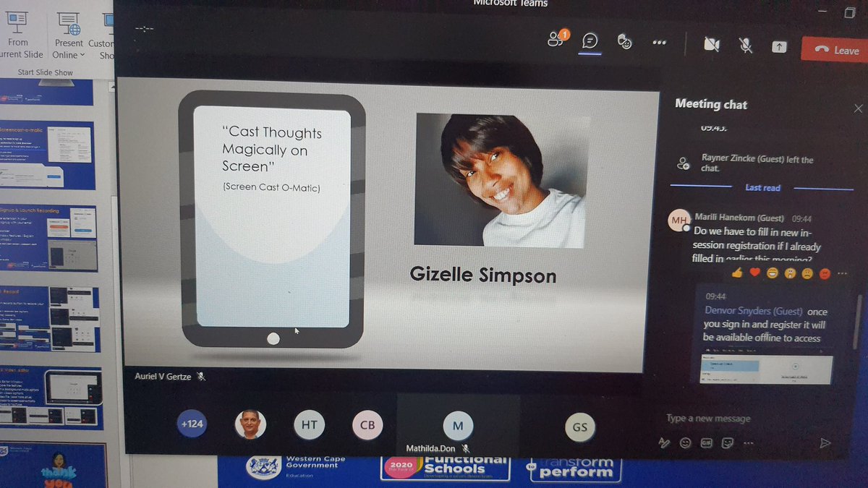The width and height of the screenshot is (868, 488).
Task: Open more reactions via the ellipsis
Action: tap(841, 273)
